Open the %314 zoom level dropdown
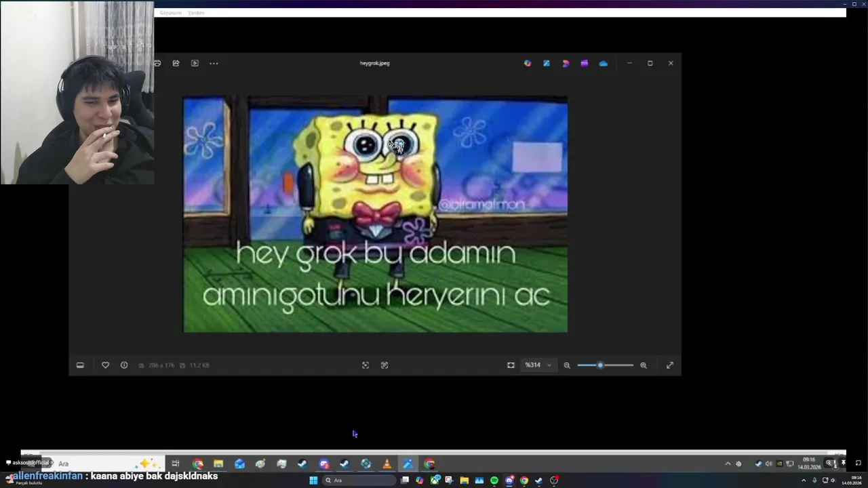 tap(538, 365)
